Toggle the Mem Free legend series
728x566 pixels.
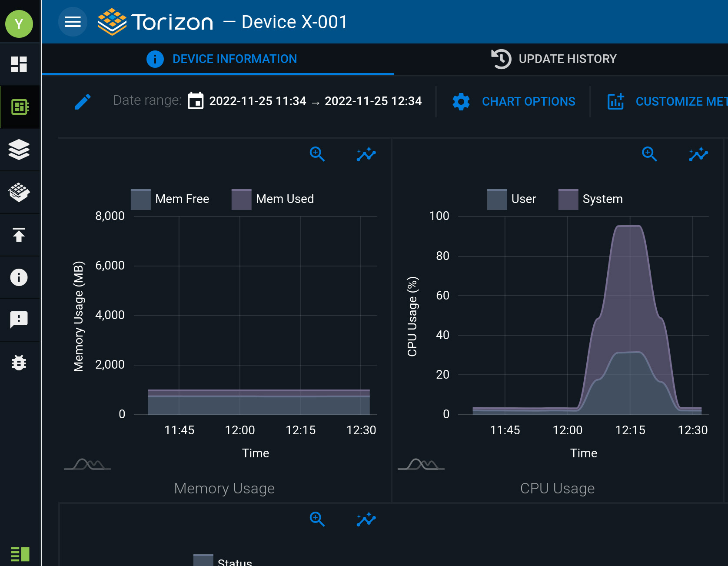click(170, 199)
